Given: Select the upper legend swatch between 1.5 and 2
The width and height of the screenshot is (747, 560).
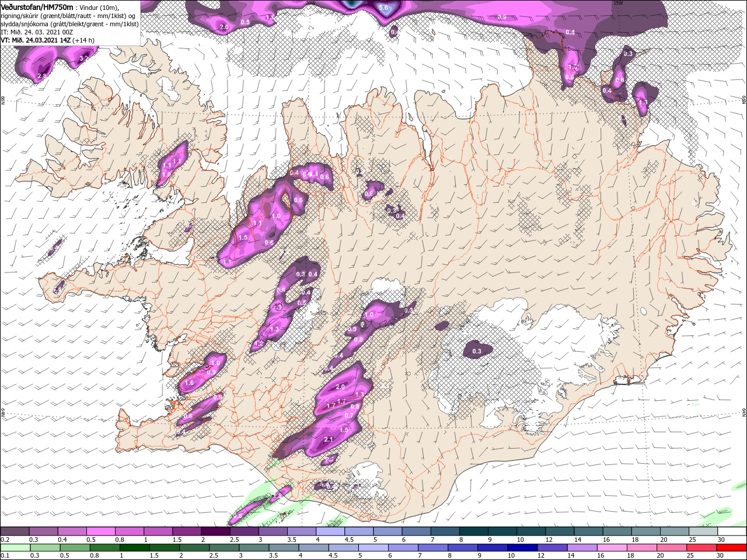Looking at the screenshot, I should tap(186, 531).
